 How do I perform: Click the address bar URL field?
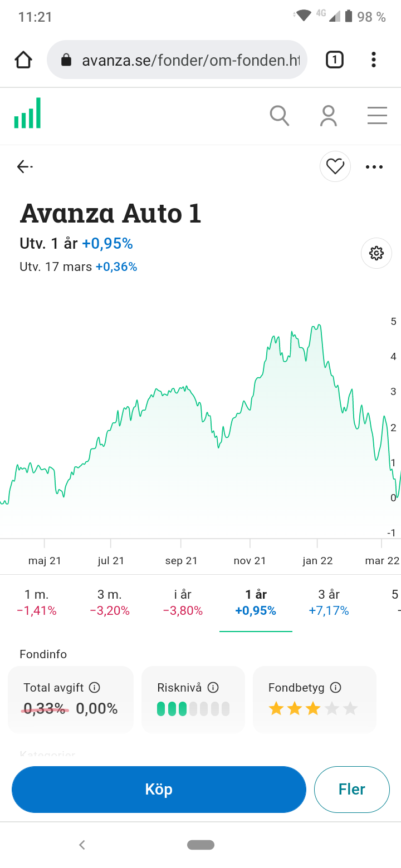tap(184, 60)
